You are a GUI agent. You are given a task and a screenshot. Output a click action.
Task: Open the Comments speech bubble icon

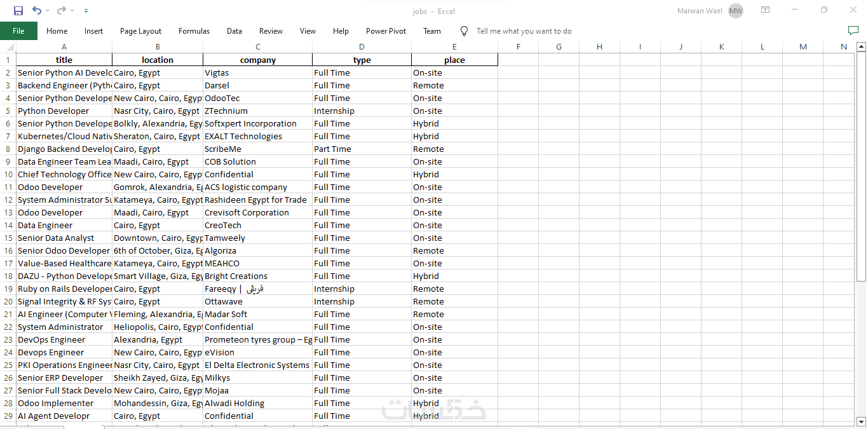click(x=853, y=31)
